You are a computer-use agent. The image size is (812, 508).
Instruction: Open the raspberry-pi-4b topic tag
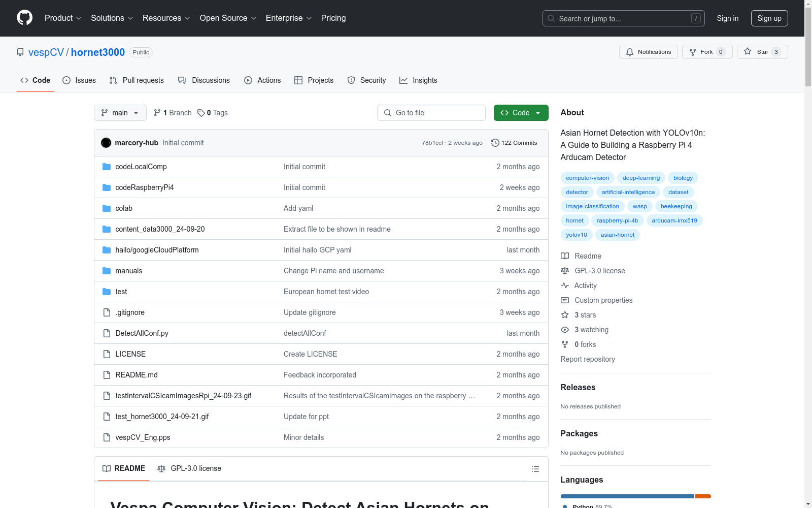point(618,220)
